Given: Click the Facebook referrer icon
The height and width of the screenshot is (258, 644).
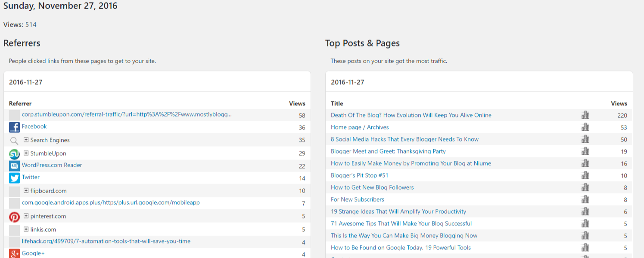Looking at the screenshot, I should [14, 126].
